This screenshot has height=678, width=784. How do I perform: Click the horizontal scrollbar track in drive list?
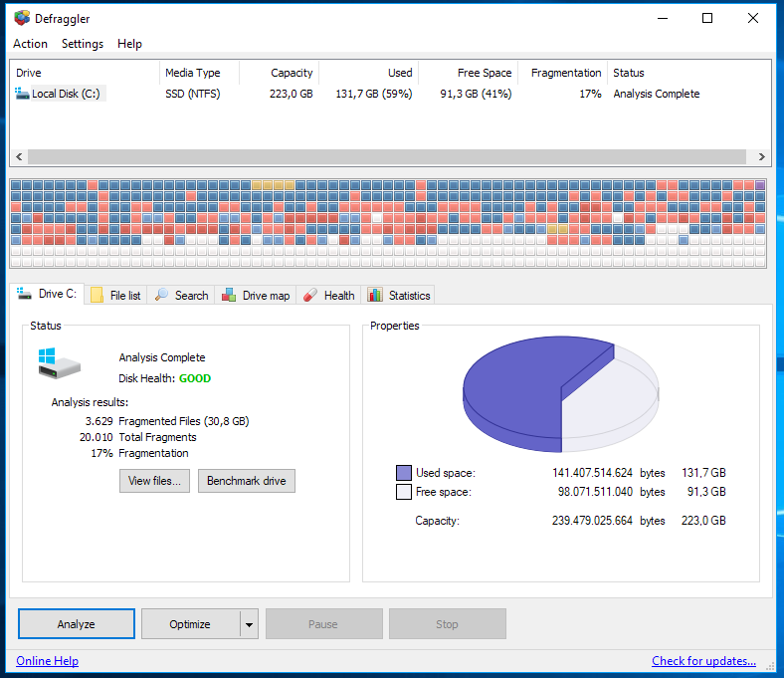tap(387, 157)
